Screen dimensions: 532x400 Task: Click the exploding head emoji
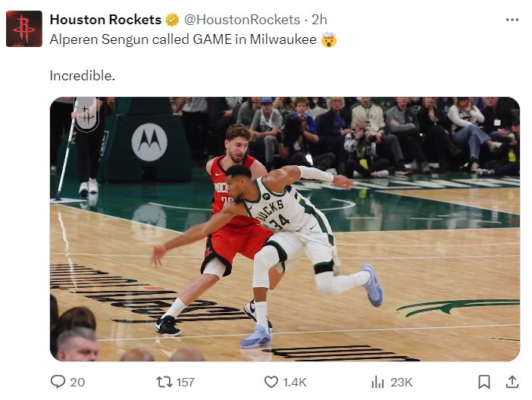click(329, 39)
